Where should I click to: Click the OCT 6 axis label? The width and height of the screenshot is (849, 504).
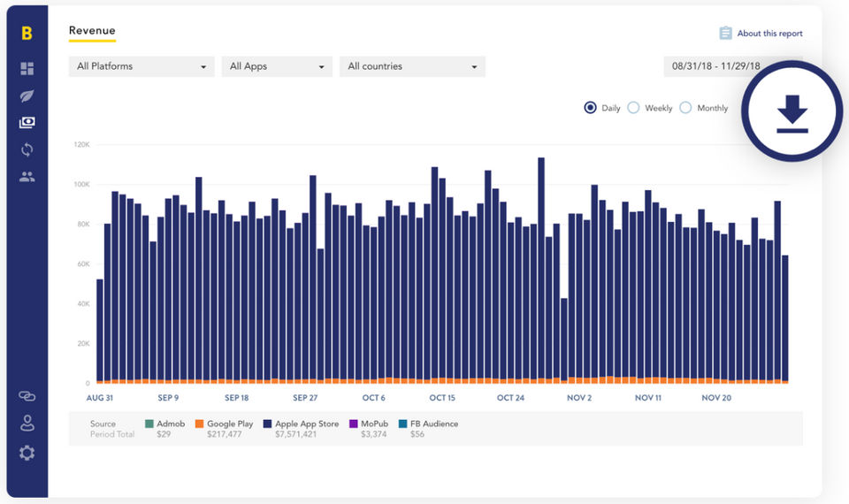click(373, 398)
